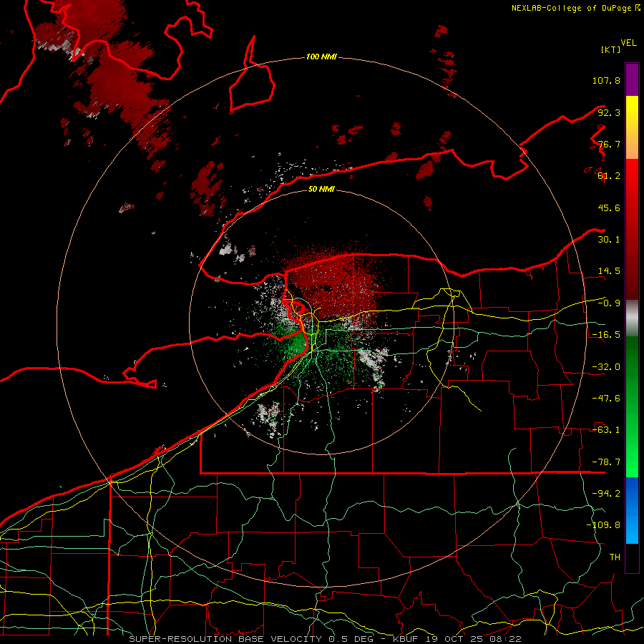Image resolution: width=644 pixels, height=644 pixels.
Task: Click the 50 NMI range ring label
Action: (321, 189)
